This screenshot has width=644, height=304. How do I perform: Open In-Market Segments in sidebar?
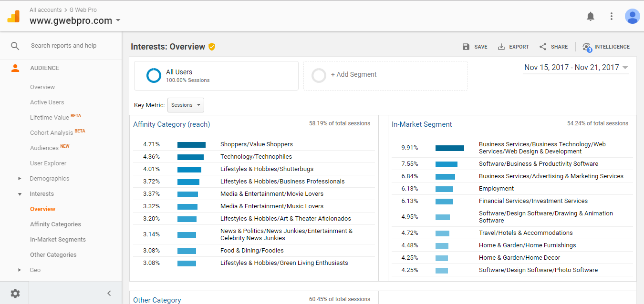58,240
